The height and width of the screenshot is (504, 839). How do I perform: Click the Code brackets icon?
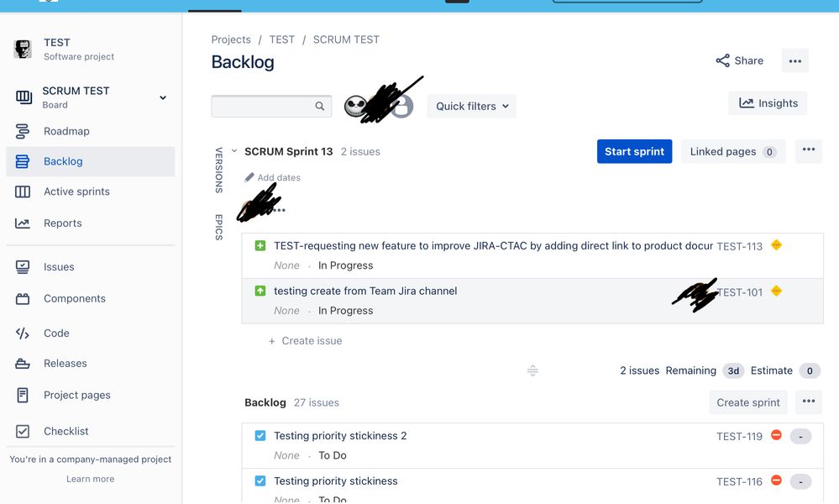pos(23,333)
